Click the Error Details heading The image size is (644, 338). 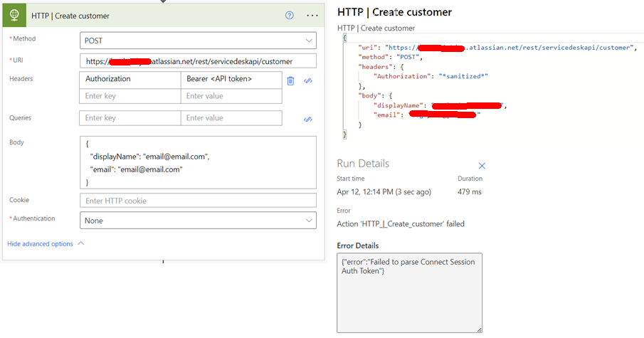(x=358, y=245)
